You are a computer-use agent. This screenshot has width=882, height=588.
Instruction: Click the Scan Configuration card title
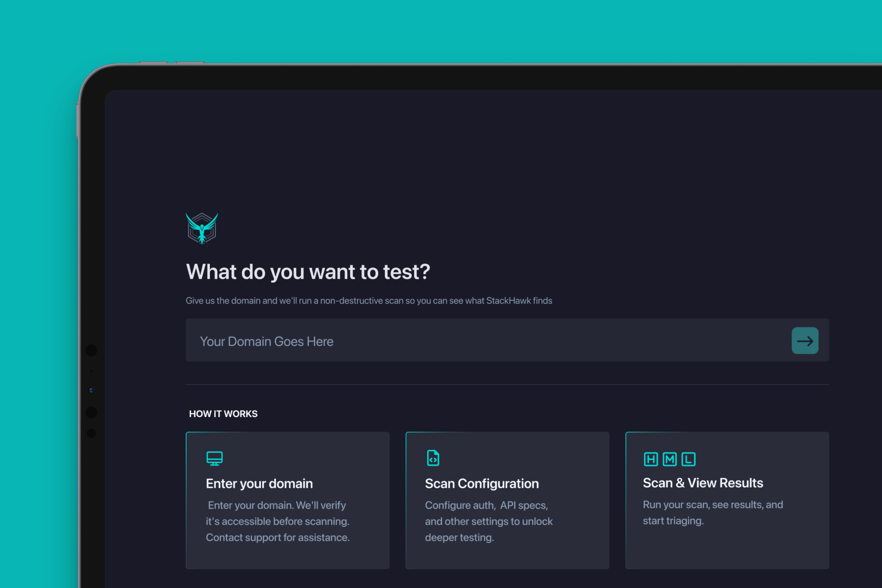coord(481,483)
